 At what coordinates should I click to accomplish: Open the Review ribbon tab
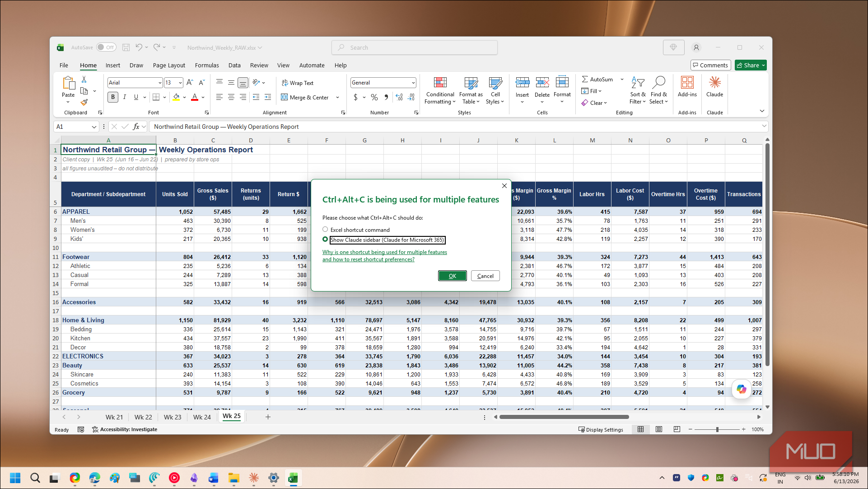(259, 66)
